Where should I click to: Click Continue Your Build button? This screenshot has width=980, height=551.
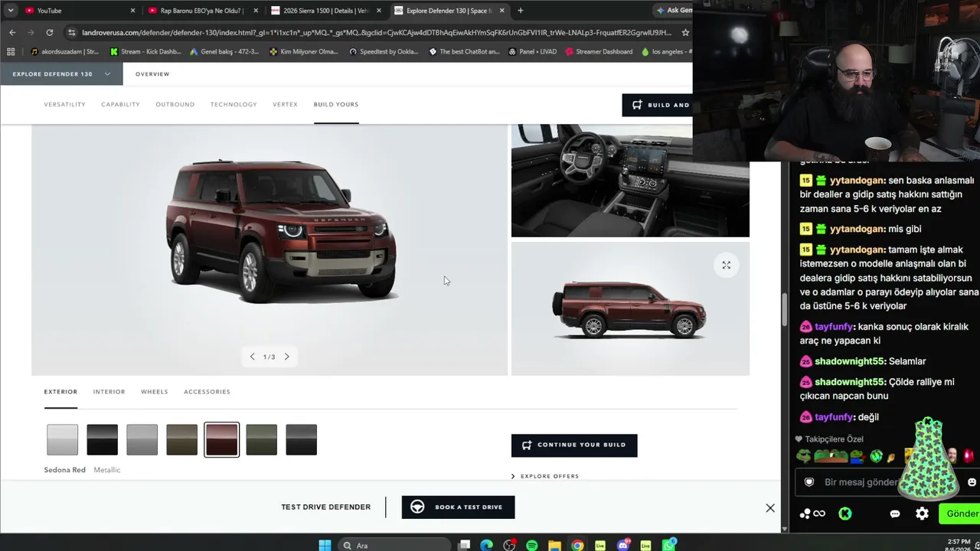[574, 445]
